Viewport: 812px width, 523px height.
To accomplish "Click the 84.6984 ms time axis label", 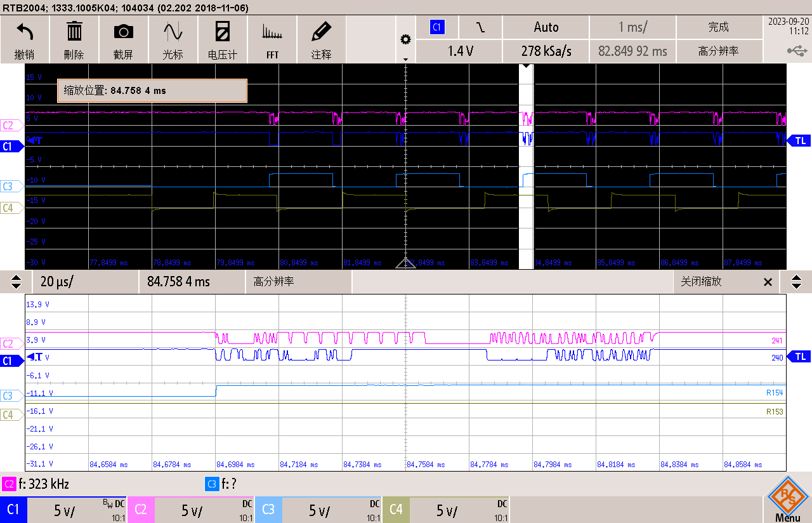I will [235, 465].
